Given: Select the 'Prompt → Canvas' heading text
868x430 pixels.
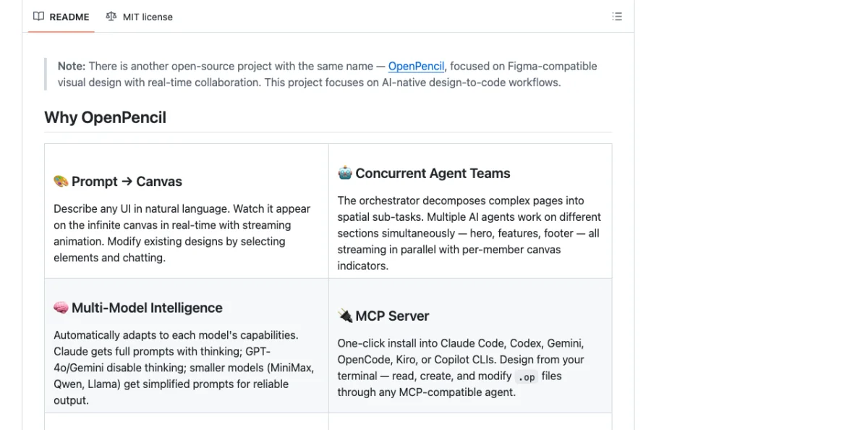Looking at the screenshot, I should click(127, 182).
